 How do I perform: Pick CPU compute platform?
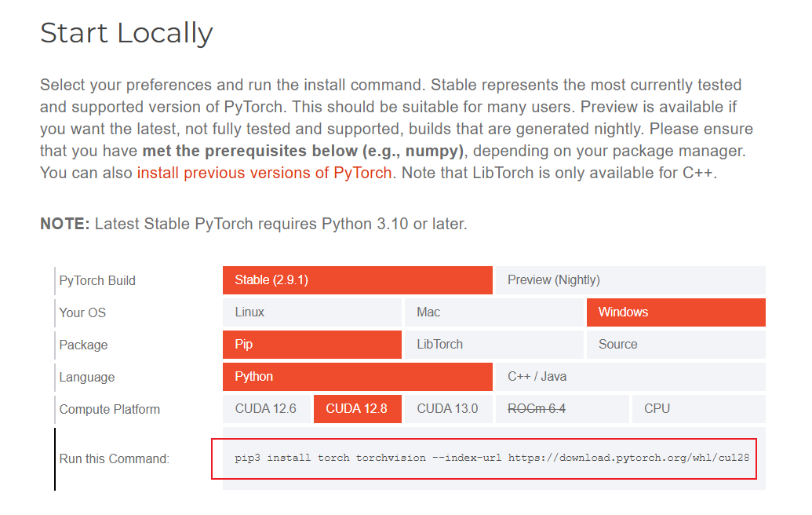[698, 409]
